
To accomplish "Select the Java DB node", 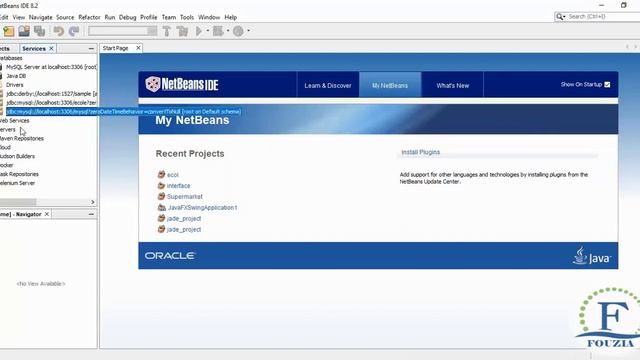I will click(16, 76).
